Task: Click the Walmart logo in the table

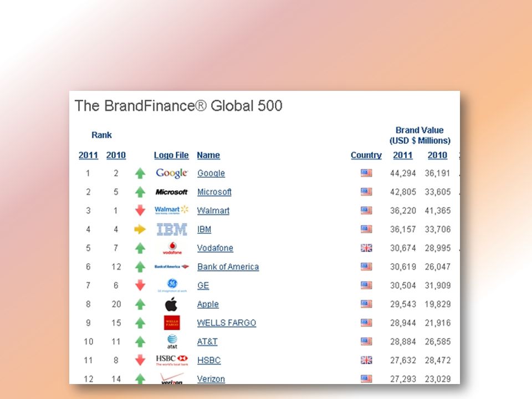Action: click(171, 210)
